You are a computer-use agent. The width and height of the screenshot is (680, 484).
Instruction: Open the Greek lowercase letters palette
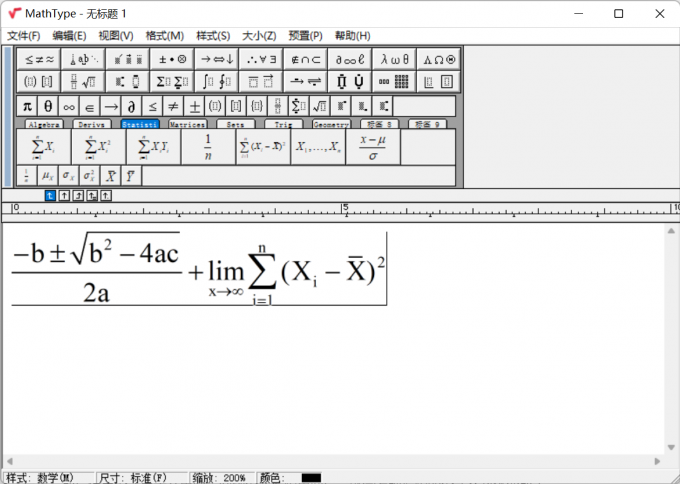[x=391, y=59]
